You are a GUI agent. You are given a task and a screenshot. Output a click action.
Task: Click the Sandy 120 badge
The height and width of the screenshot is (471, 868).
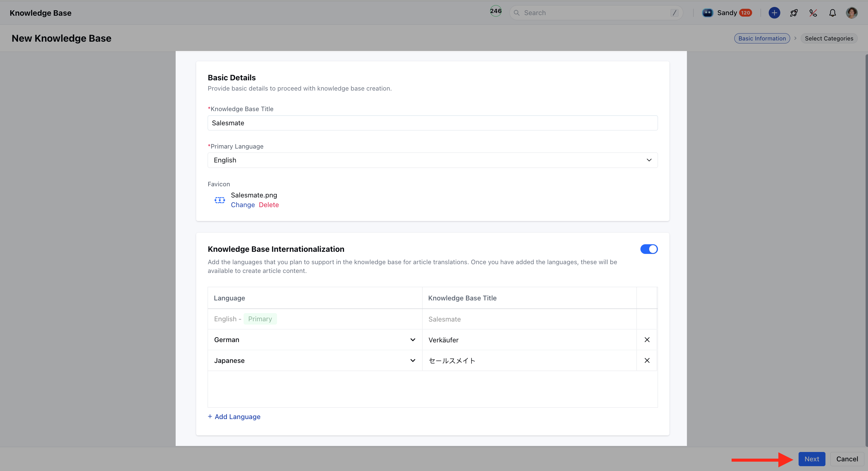tap(745, 13)
